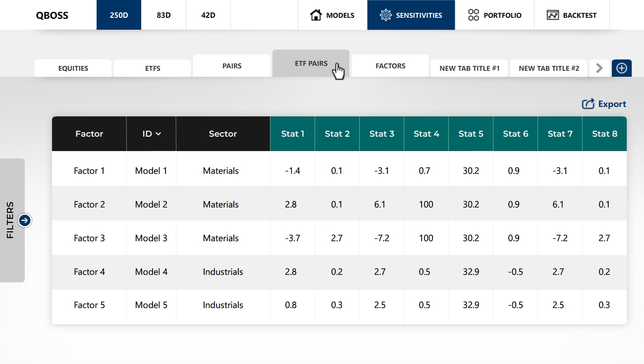Click the Sector column header
The width and height of the screenshot is (644, 364).
tap(223, 134)
